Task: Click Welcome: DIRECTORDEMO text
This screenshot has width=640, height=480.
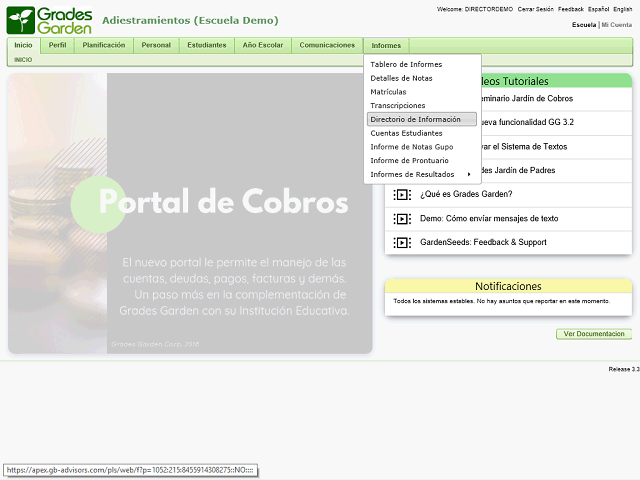Action: tap(475, 9)
